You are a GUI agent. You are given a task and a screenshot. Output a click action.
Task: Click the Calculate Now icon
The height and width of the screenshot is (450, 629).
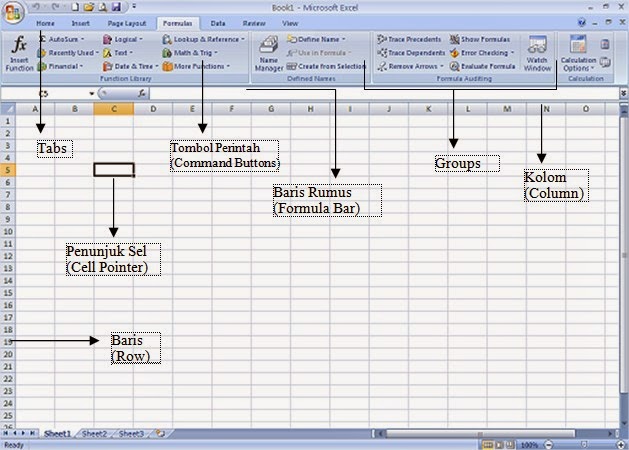coord(605,44)
